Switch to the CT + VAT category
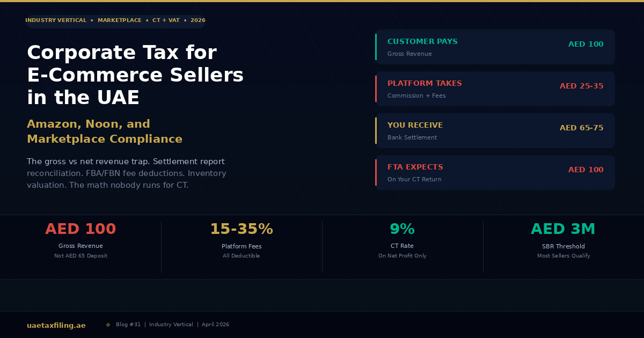 coord(166,20)
